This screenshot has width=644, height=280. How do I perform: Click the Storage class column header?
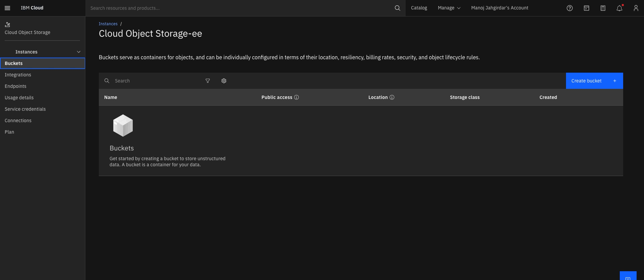tap(465, 97)
